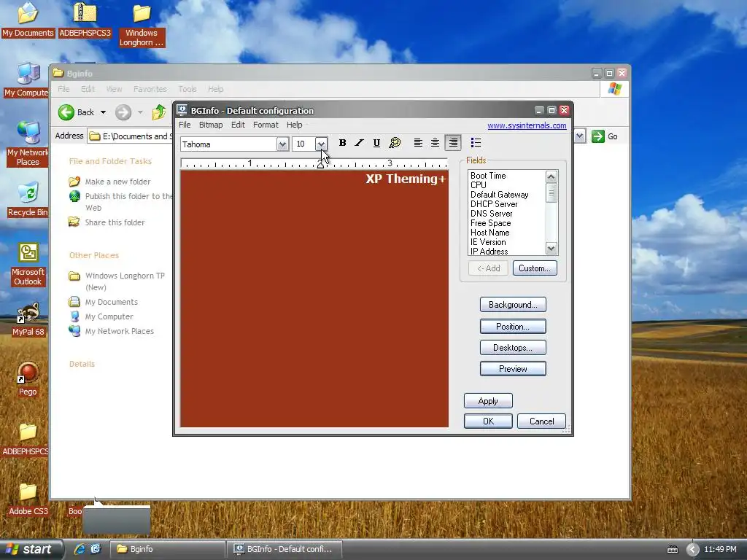
Task: Click Share this folder task
Action: pyautogui.click(x=115, y=222)
